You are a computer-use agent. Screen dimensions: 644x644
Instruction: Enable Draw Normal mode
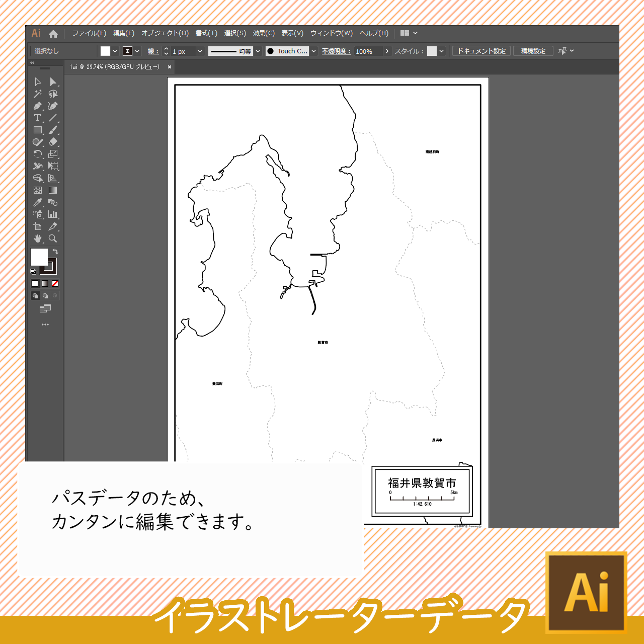pos(35,296)
